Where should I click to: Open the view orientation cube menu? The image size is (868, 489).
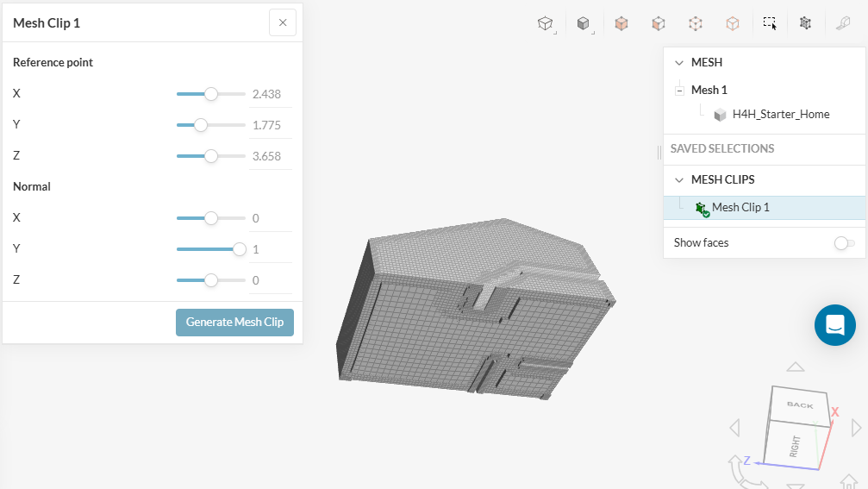tap(546, 23)
